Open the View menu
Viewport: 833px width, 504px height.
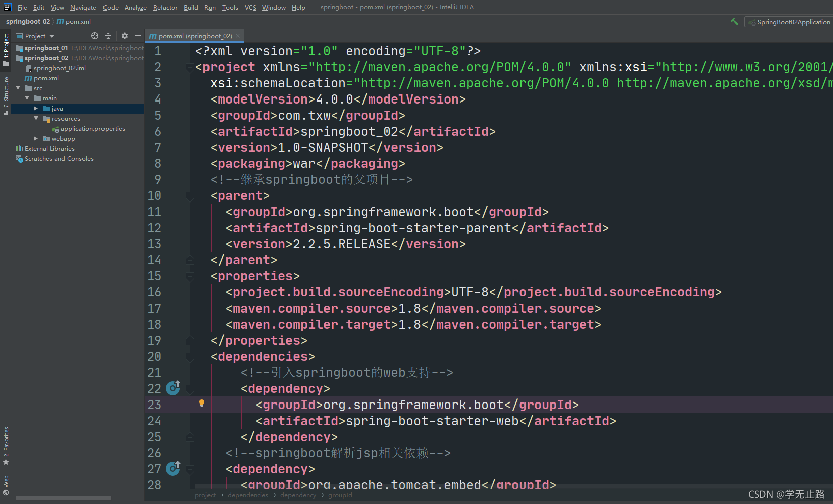57,8
